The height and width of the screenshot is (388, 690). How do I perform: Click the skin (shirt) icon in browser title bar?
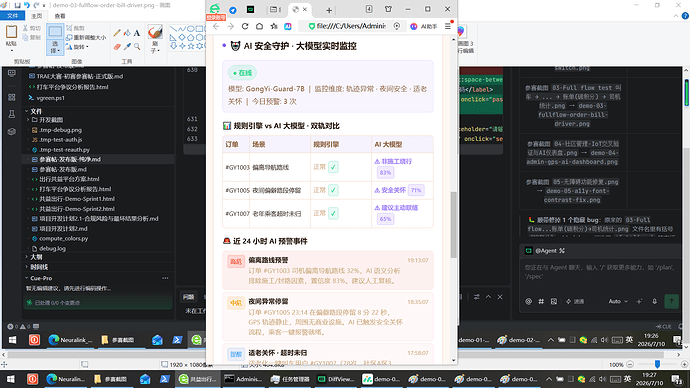coord(388,9)
